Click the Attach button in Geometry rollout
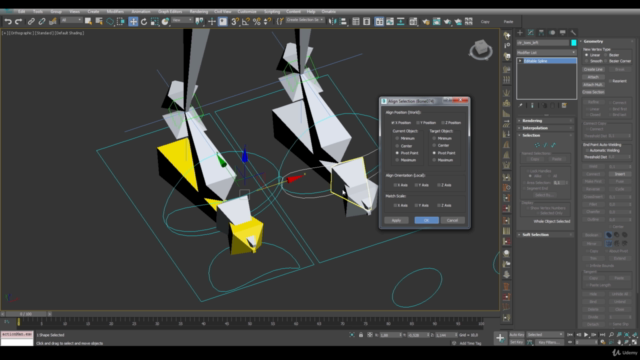Screen dimensions: 640x360 click(x=593, y=77)
